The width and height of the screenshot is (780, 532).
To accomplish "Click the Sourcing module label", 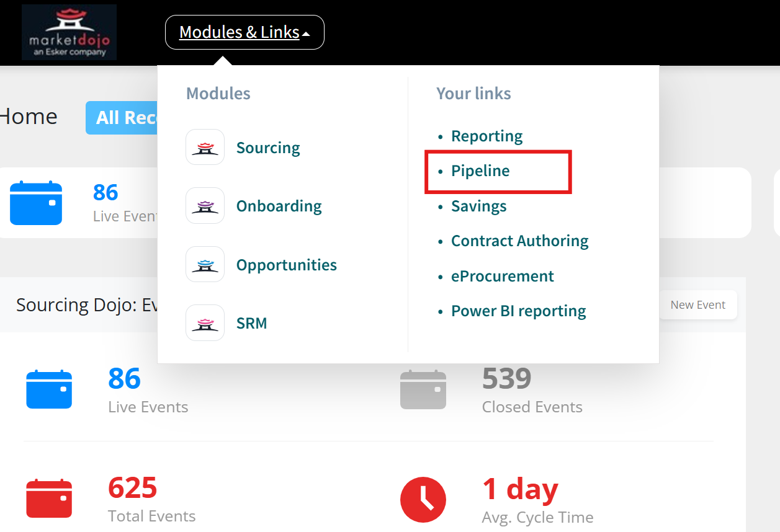I will point(268,148).
